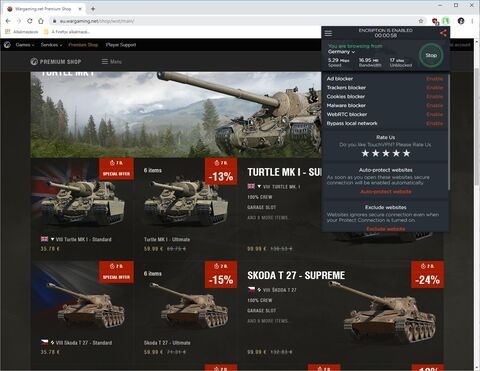Open the Germany location dropdown
The image size is (480, 371).
(341, 52)
